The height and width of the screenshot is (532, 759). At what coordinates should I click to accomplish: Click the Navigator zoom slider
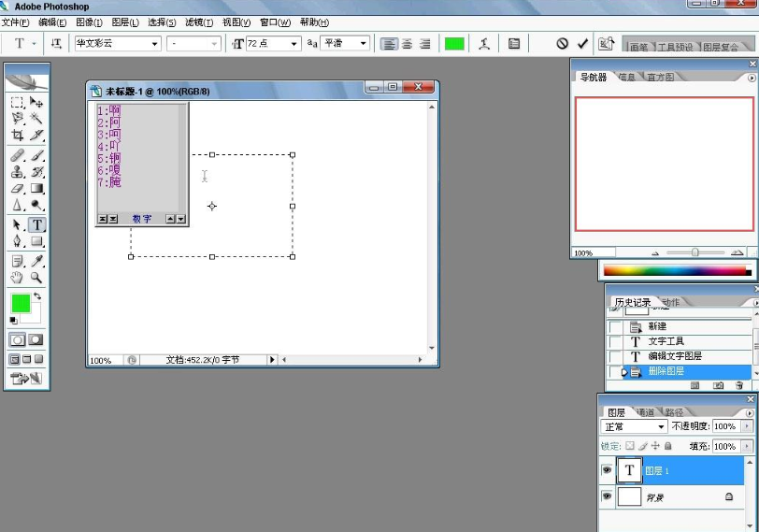click(x=695, y=252)
